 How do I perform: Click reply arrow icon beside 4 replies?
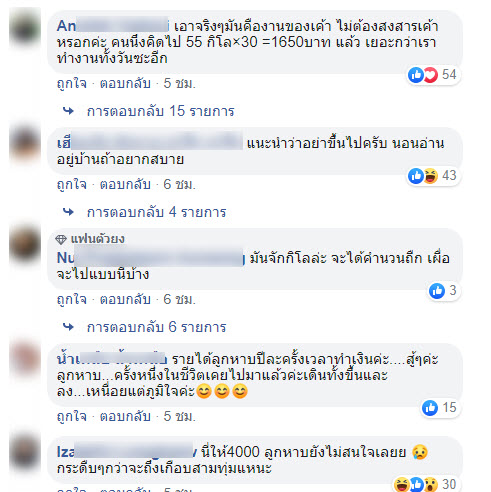68,212
